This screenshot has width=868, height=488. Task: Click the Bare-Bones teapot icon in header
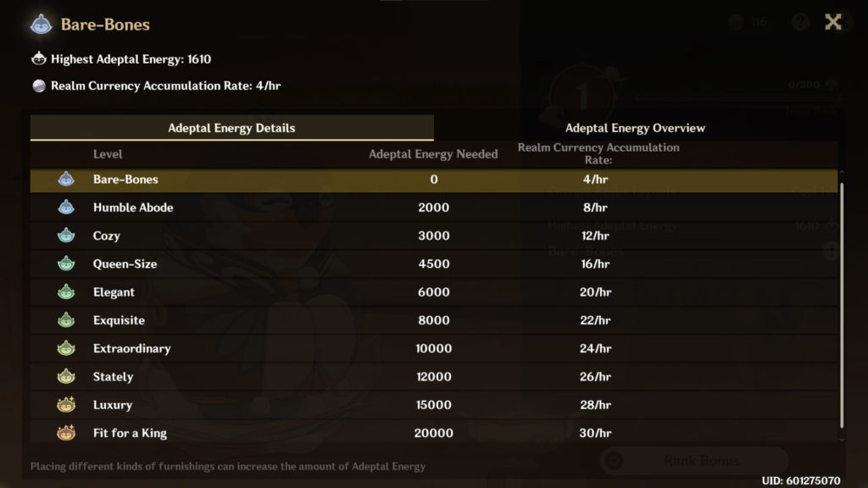[41, 25]
